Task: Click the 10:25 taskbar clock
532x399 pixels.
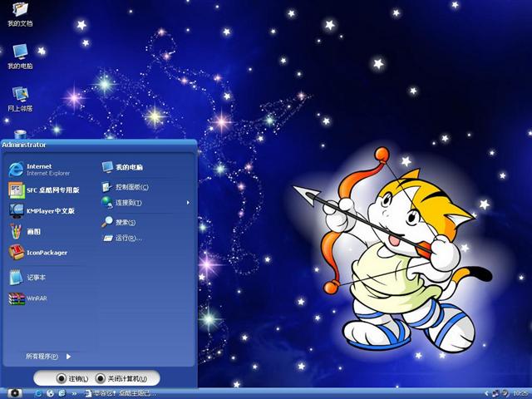Action: coord(521,393)
